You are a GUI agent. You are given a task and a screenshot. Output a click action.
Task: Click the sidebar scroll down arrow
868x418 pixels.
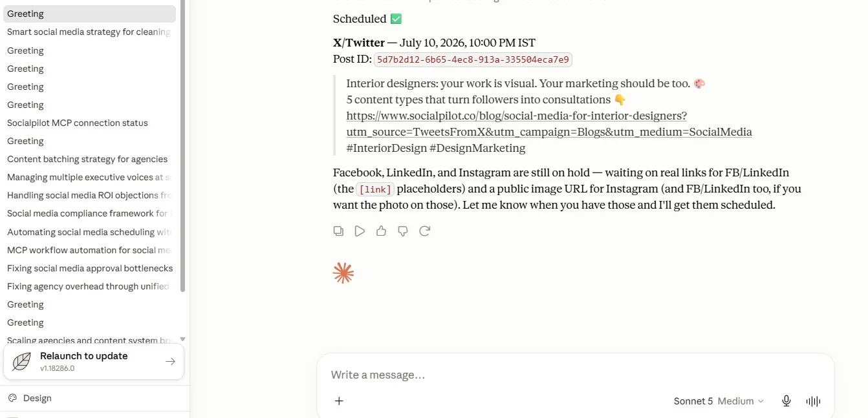pos(182,339)
